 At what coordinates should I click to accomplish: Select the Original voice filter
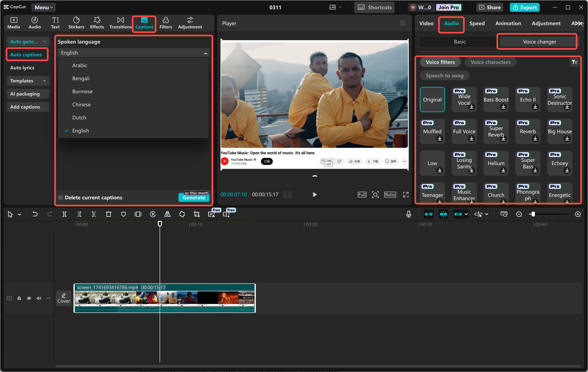[x=432, y=100]
